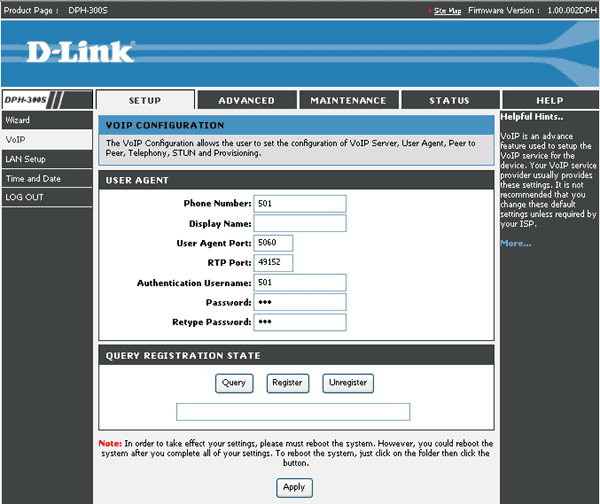The height and width of the screenshot is (504, 600).
Task: Click the Retype Password field
Action: tap(300, 322)
